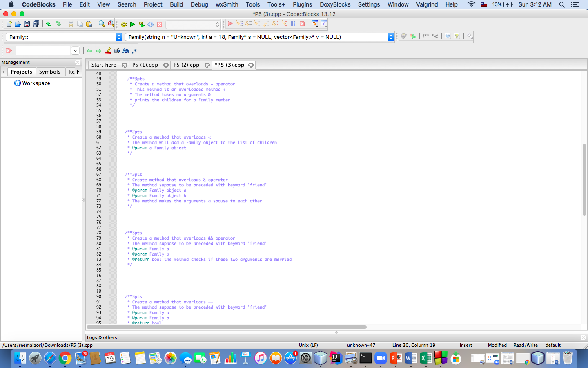Toggle highlight occurrences in the search toolbar
The height and width of the screenshot is (368, 588).
click(x=108, y=51)
